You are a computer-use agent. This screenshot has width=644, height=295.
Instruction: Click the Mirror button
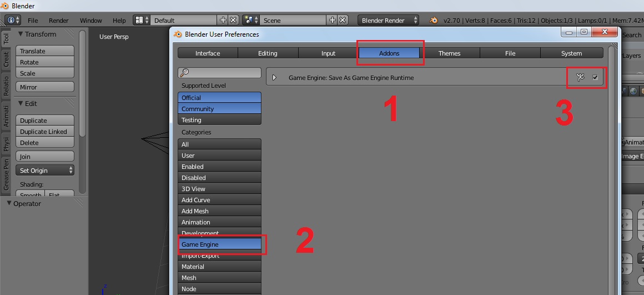(x=45, y=87)
